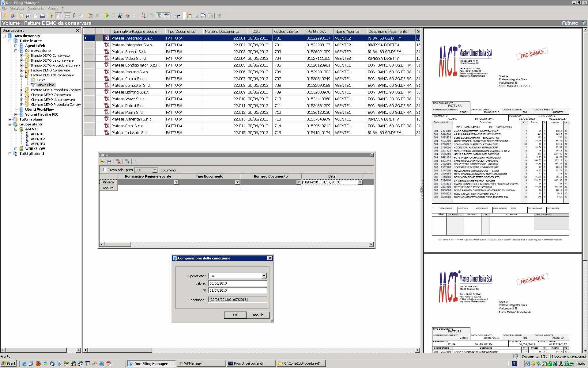Screen dimensions: 588x368
Task: Click the new window star toolbar icon
Action: coord(189,16)
